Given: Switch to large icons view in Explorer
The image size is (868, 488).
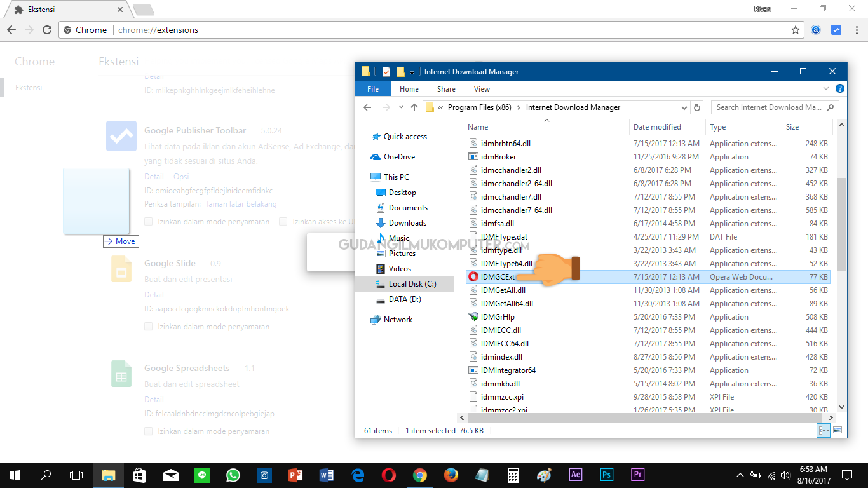Looking at the screenshot, I should coord(837,430).
